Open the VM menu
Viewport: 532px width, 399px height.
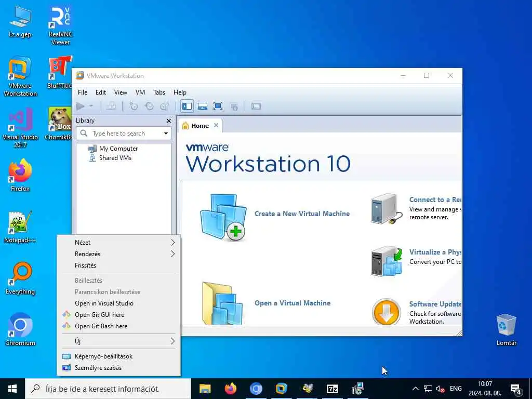(140, 92)
